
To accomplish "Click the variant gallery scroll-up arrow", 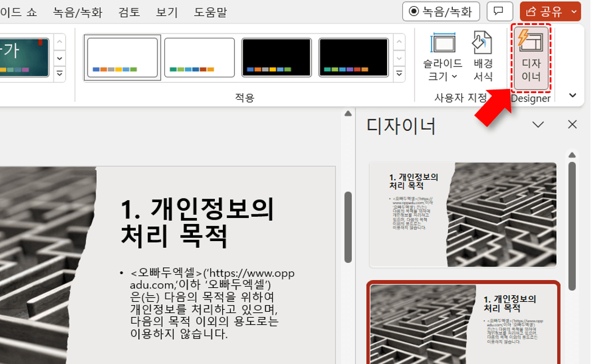I will coord(399,41).
